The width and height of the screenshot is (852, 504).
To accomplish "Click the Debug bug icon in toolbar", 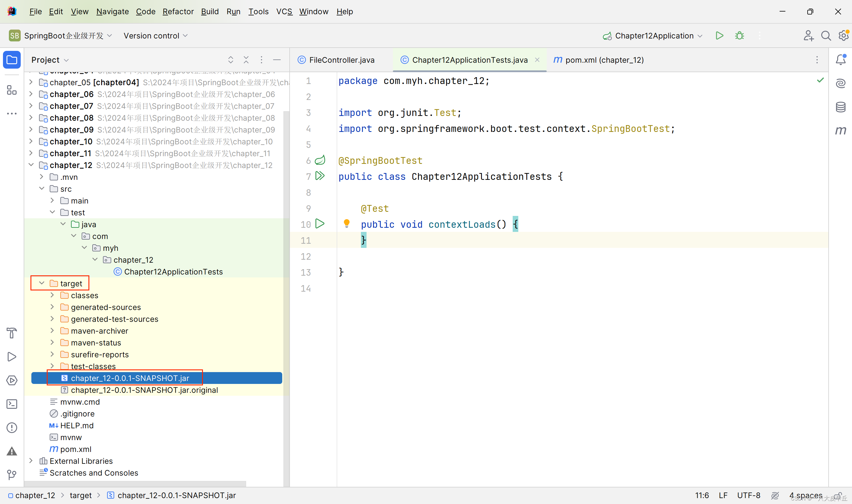I will (x=739, y=36).
